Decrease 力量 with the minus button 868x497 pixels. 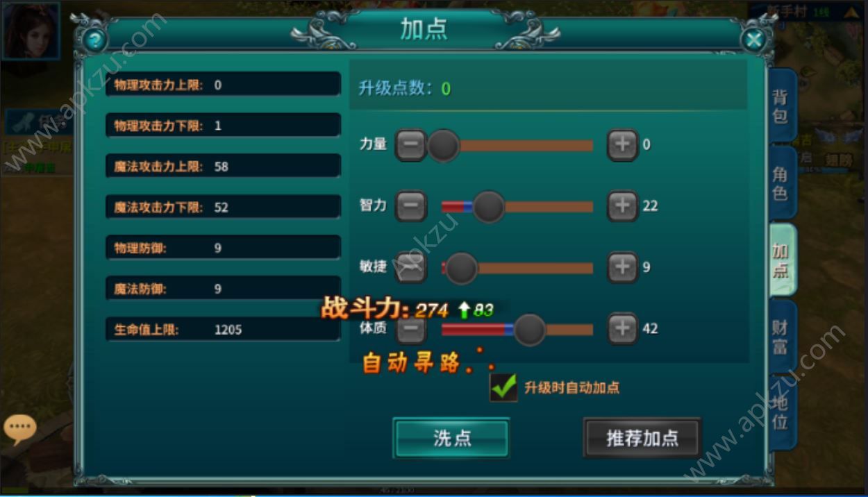[x=411, y=145]
